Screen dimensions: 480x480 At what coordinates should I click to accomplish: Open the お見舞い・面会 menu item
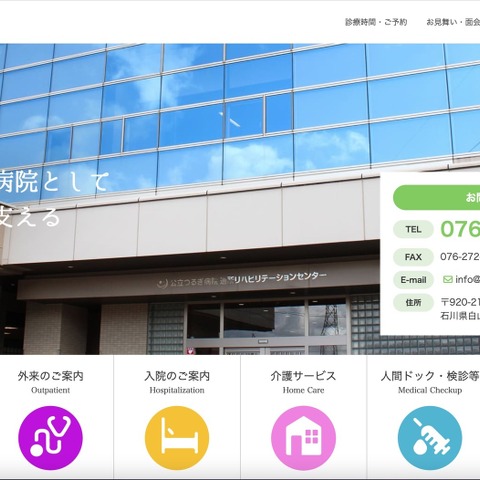tap(453, 22)
